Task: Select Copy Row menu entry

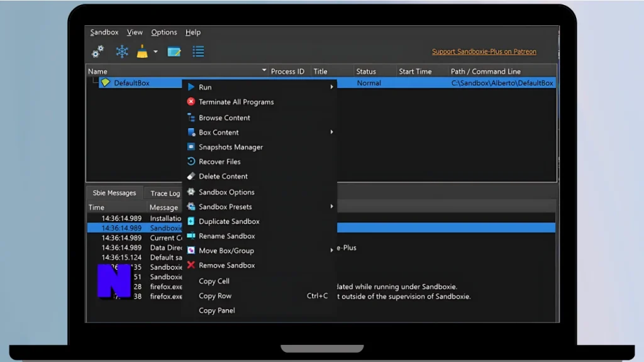Action: coord(259,295)
